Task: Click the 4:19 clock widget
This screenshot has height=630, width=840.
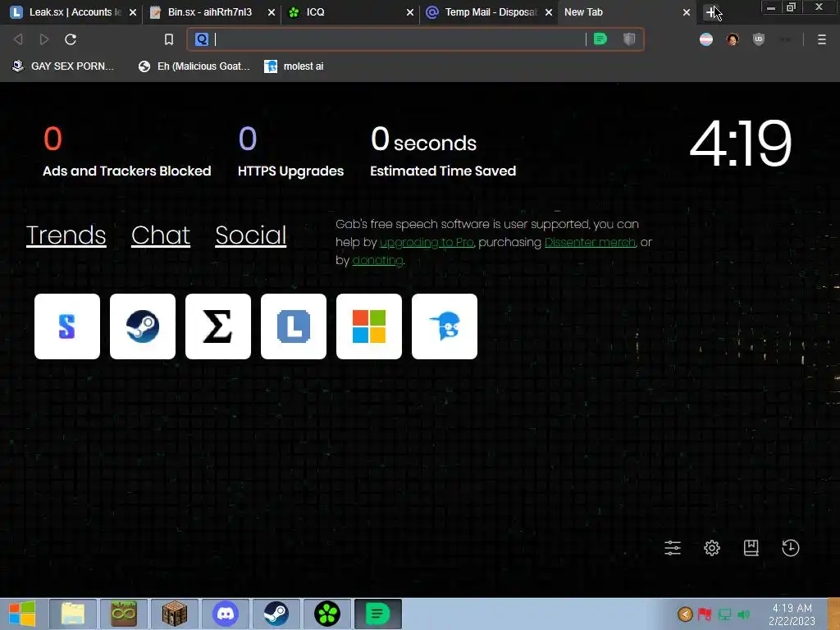Action: (x=741, y=143)
